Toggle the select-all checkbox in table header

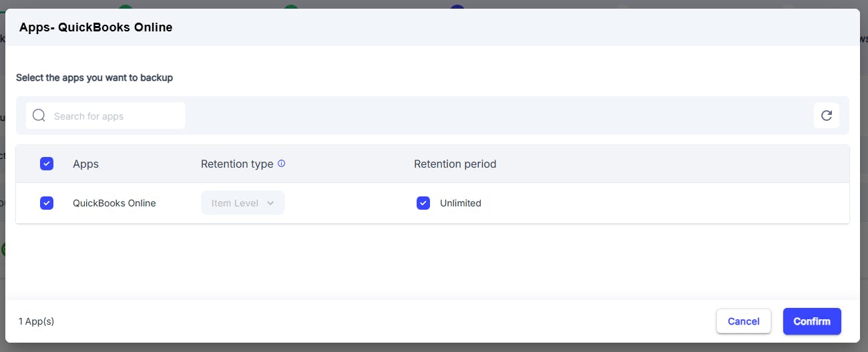(47, 164)
